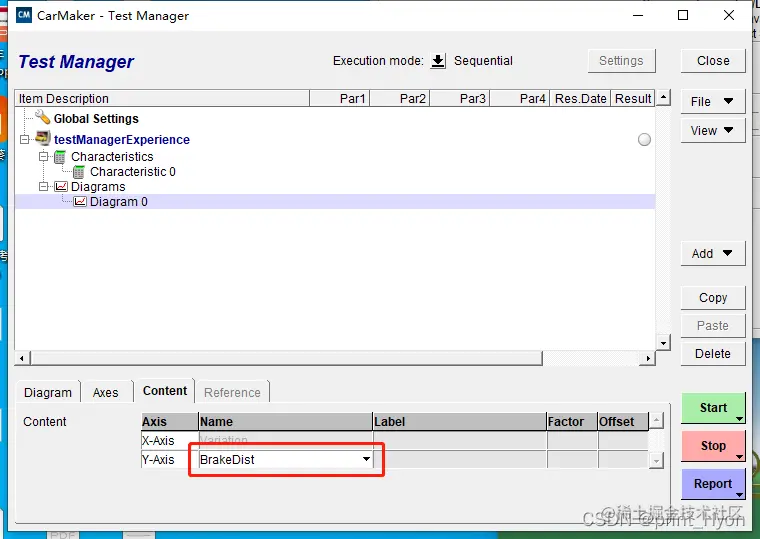Collapse the Diagrams tree node
The width and height of the screenshot is (760, 539).
click(x=44, y=187)
